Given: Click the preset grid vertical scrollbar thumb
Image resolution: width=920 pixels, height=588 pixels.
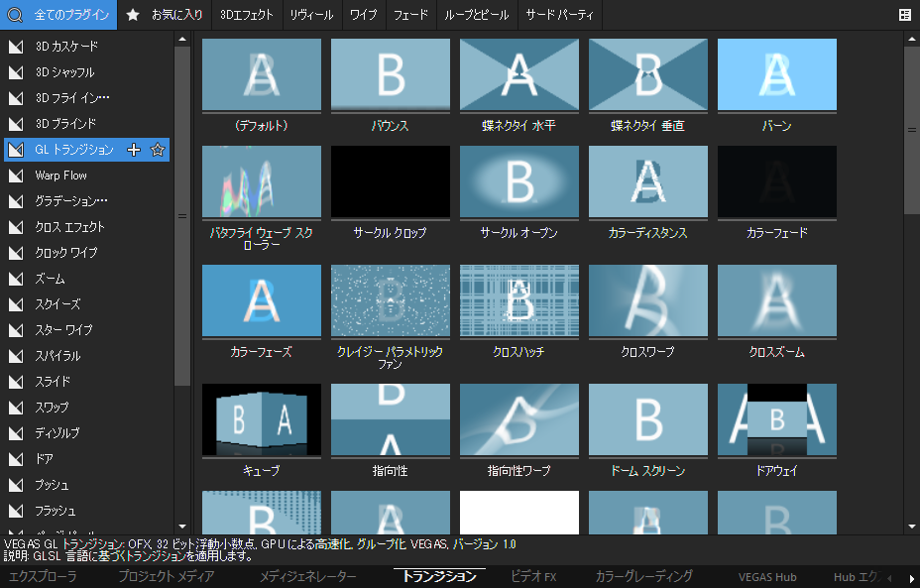Looking at the screenshot, I should [x=911, y=129].
